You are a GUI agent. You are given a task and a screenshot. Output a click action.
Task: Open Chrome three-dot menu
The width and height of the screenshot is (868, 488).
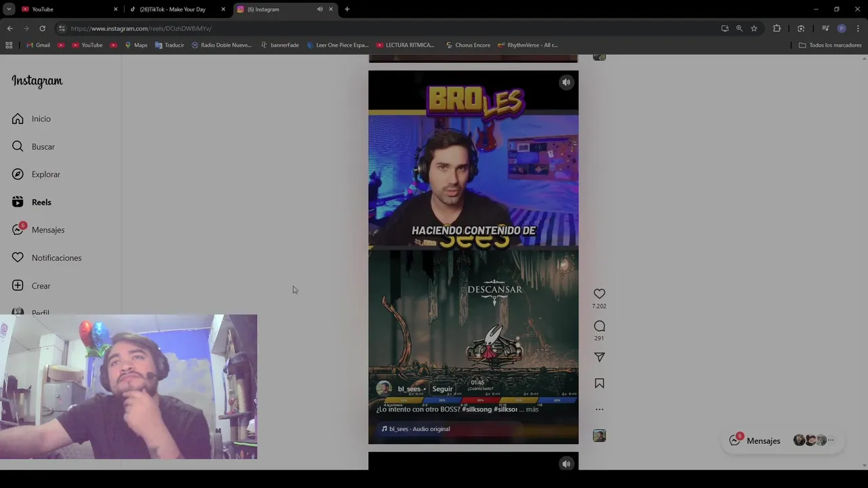[859, 28]
